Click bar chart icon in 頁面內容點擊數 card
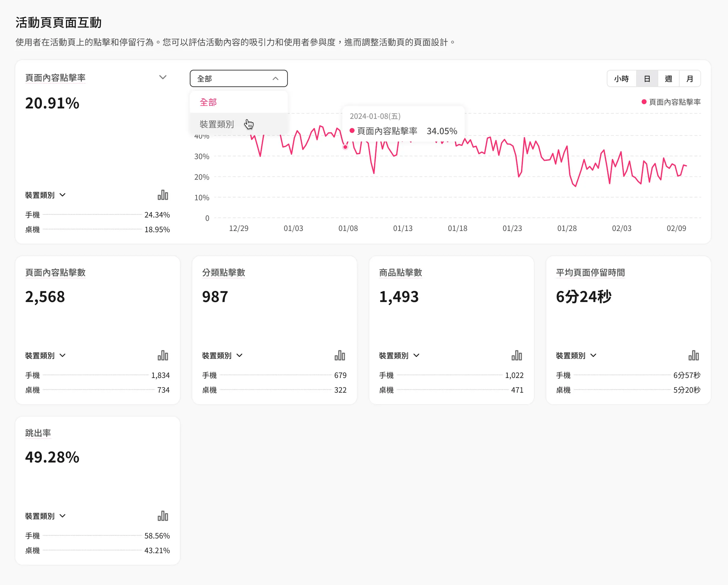 [163, 355]
